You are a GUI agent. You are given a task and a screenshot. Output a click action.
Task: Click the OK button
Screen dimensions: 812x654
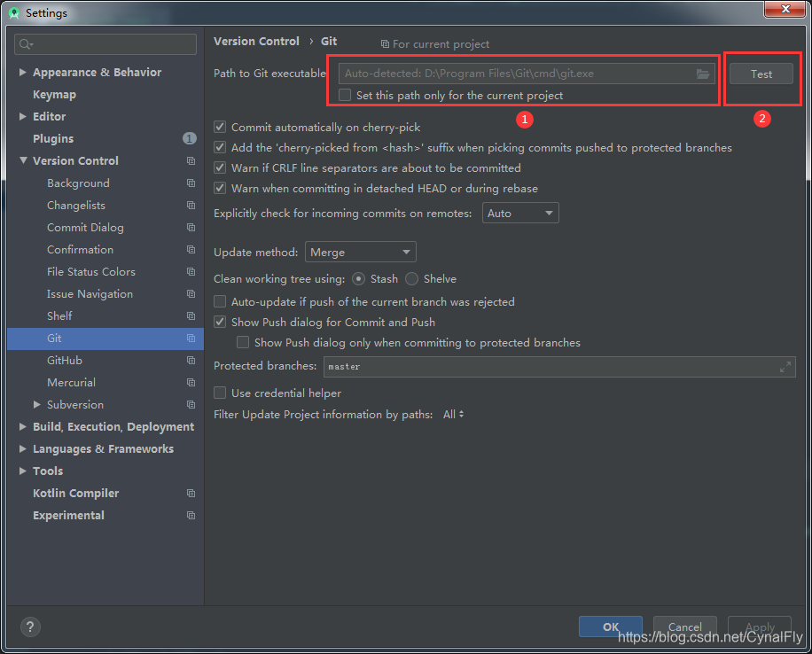611,627
